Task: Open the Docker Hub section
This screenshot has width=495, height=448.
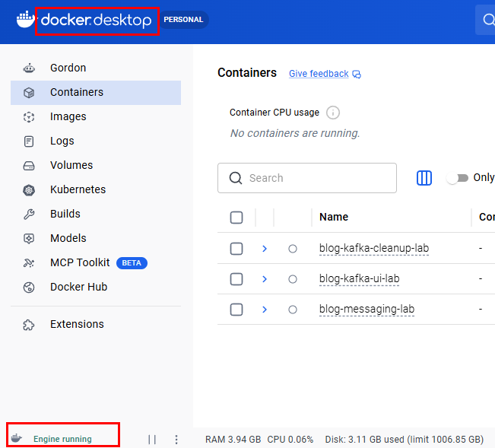Action: (78, 287)
